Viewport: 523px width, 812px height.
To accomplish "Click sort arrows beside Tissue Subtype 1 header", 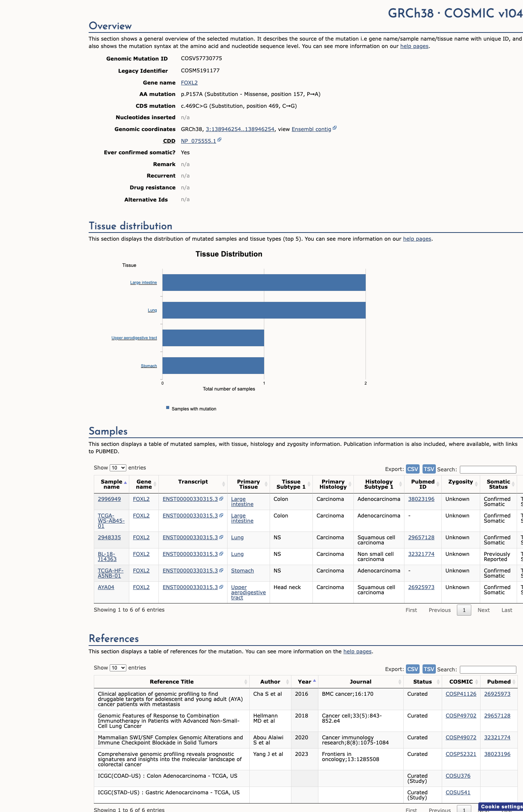I will (x=309, y=484).
